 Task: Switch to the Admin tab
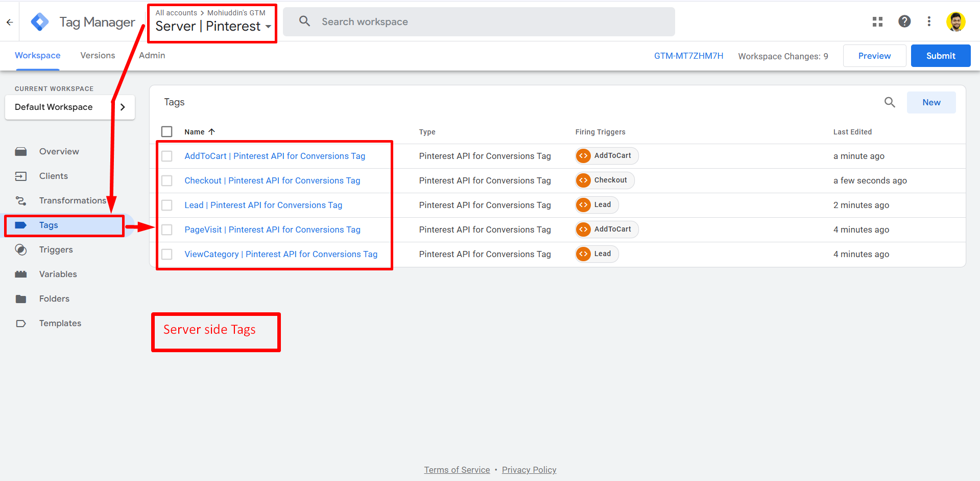pos(152,55)
